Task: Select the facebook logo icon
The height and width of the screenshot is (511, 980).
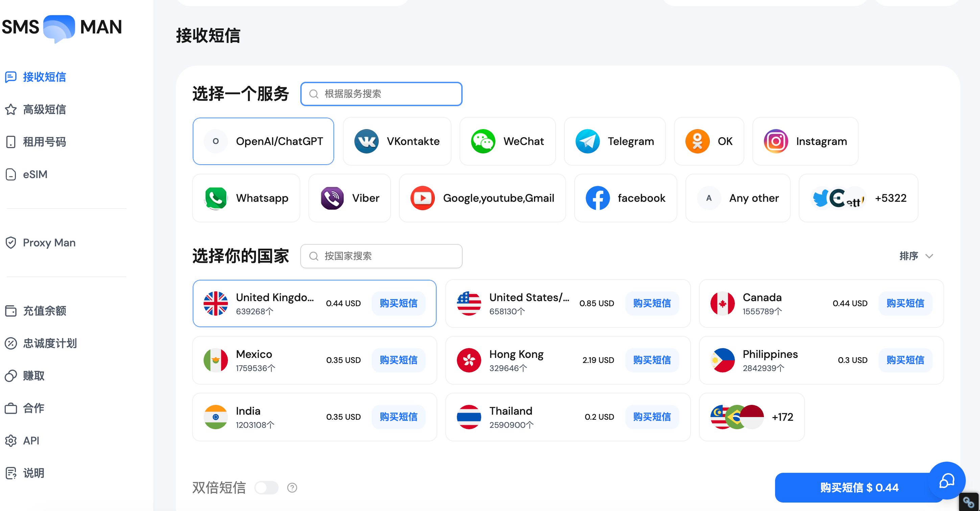Action: 597,198
